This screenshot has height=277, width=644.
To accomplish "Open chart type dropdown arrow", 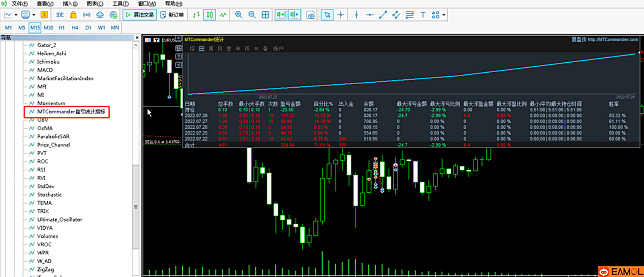I will point(16,15).
